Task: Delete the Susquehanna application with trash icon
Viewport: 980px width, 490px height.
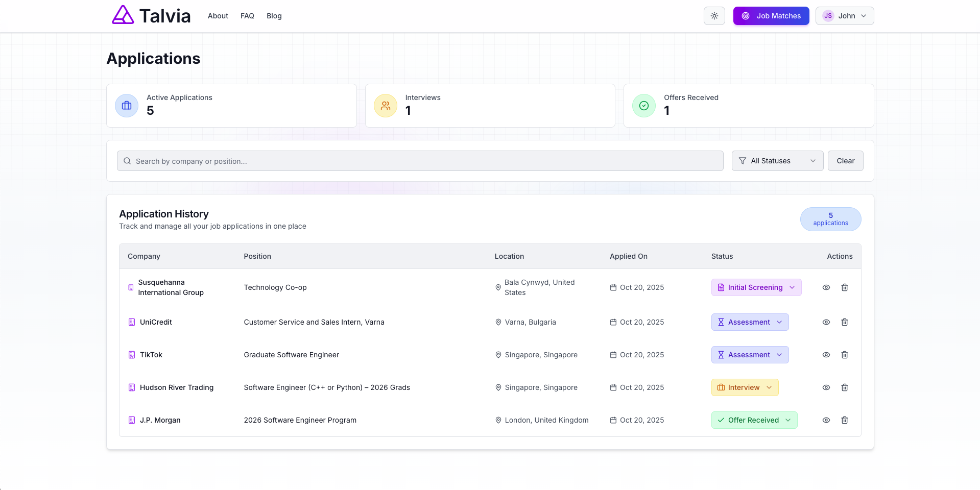Action: pos(845,287)
